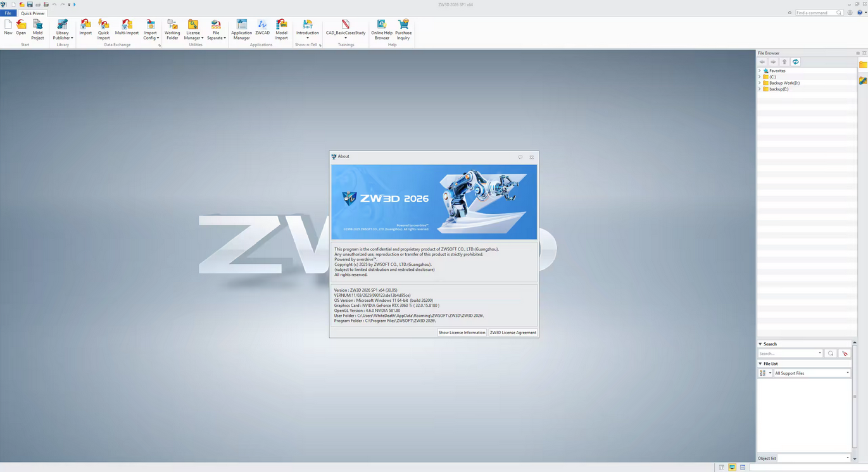Click the Open file ribbon button
Image resolution: width=868 pixels, height=472 pixels.
pos(21,28)
